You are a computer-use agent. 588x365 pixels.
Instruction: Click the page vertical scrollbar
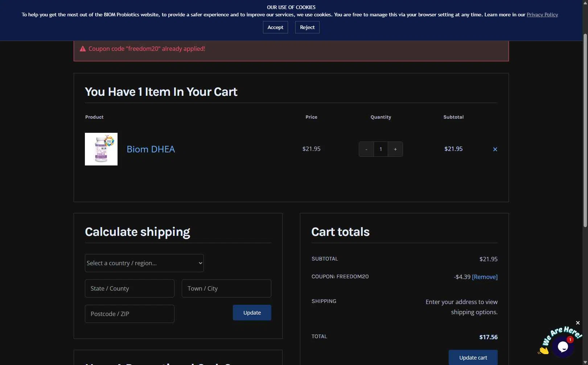(x=585, y=131)
